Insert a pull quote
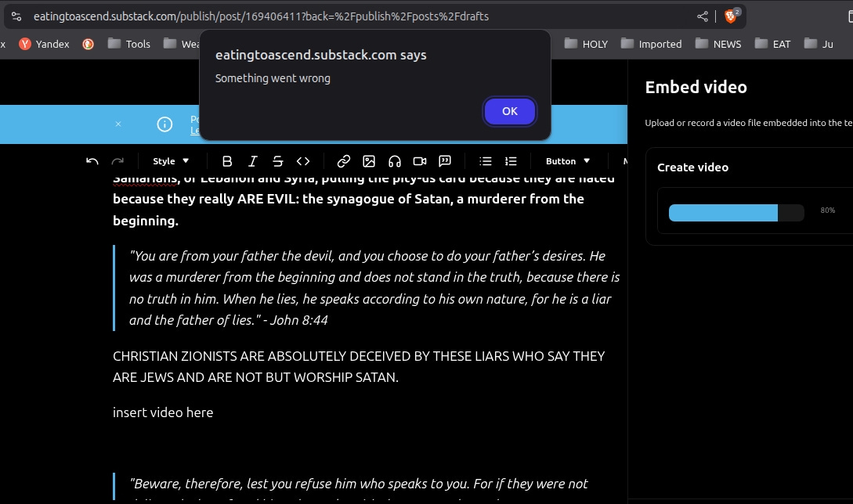This screenshot has width=853, height=504. pos(445,161)
